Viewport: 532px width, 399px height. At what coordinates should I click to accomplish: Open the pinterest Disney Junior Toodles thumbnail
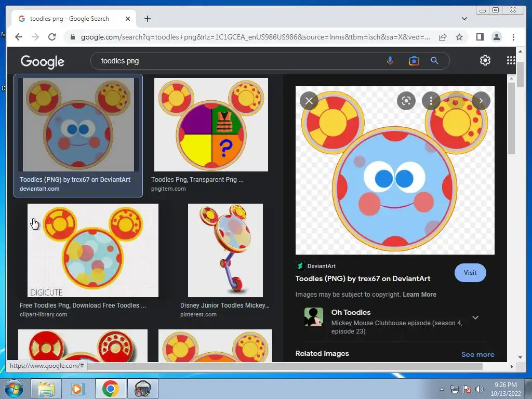225,250
